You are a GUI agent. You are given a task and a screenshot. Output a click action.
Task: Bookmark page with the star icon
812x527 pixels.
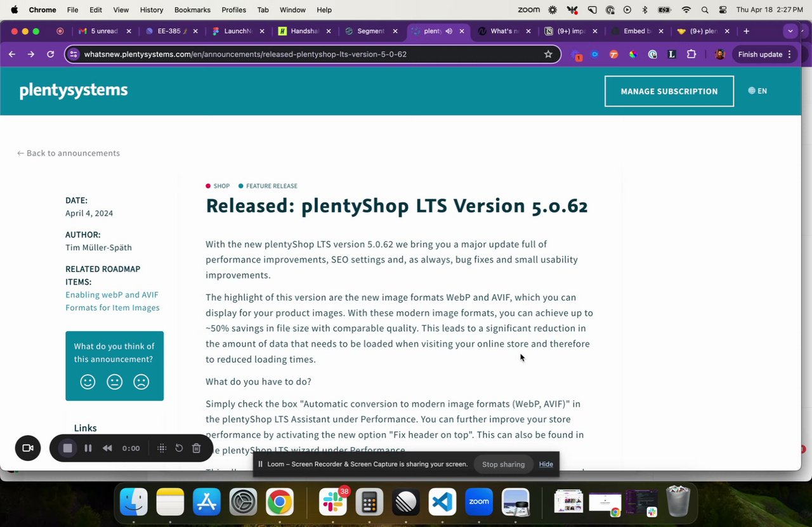pos(548,55)
